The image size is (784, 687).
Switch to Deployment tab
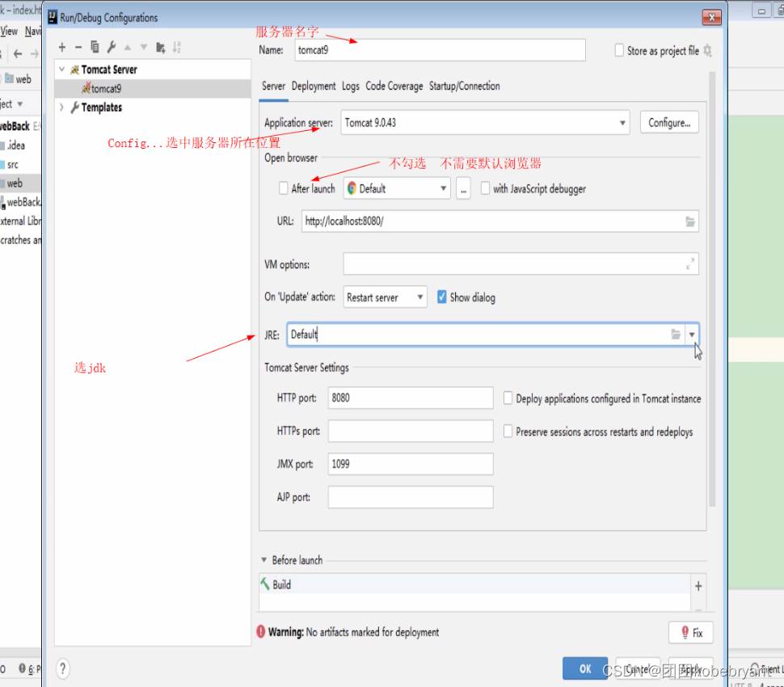click(314, 86)
